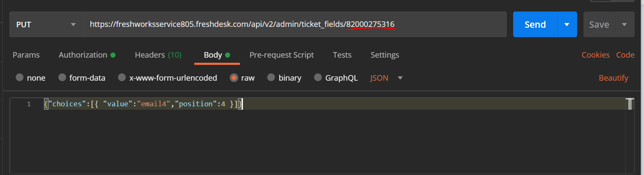
Task: Click line number 1 in editor gutter
Action: pyautogui.click(x=29, y=104)
